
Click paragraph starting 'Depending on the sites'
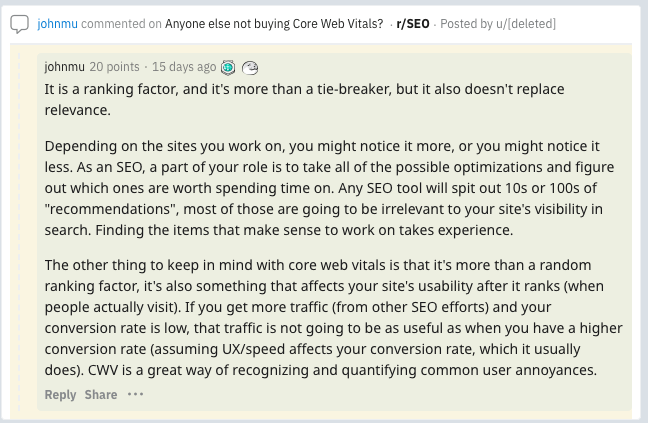[x=329, y=188]
